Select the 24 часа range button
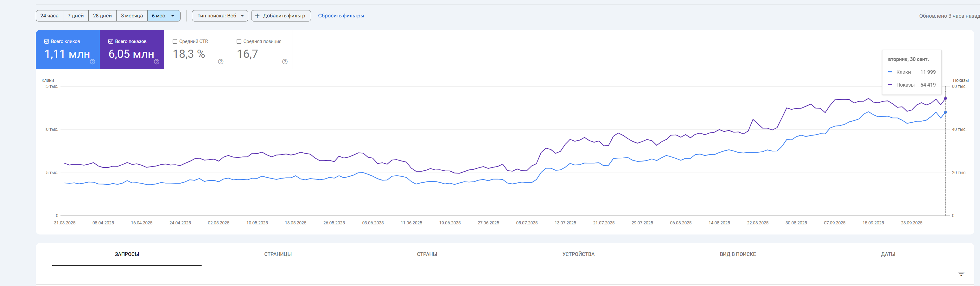980x286 pixels. tap(49, 16)
